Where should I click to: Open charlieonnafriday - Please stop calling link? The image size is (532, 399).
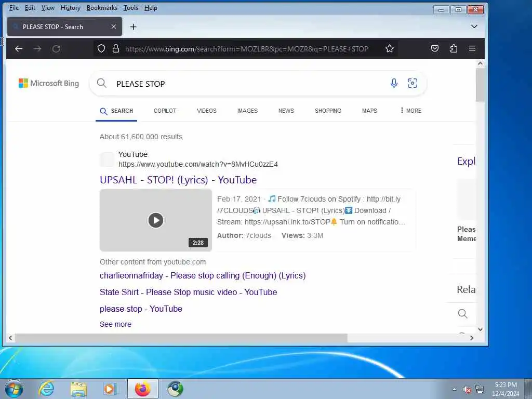(x=203, y=275)
